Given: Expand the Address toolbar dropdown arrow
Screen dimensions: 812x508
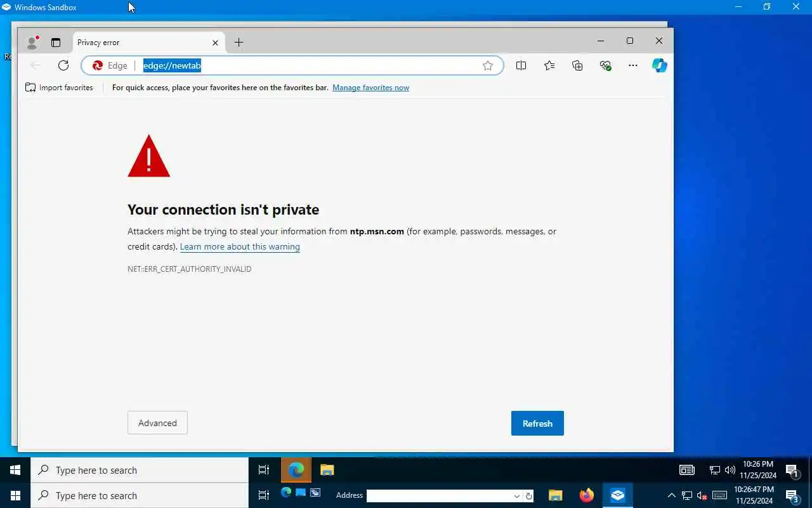Looking at the screenshot, I should pyautogui.click(x=517, y=496).
